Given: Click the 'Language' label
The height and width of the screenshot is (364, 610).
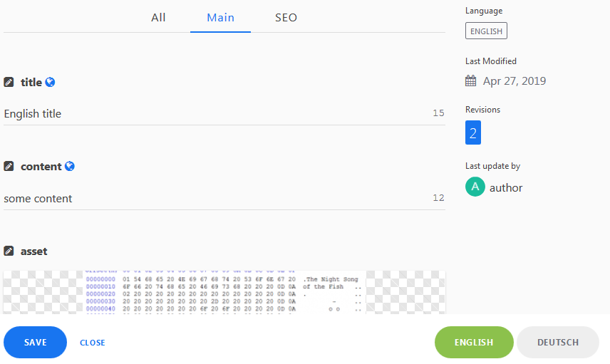Looking at the screenshot, I should (x=484, y=11).
